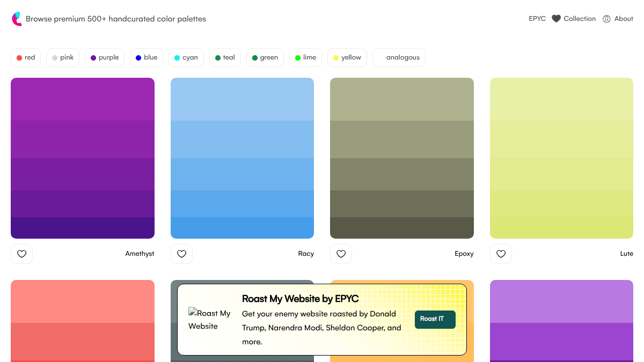Select the blue filter tag
This screenshot has width=644, height=362.
tap(146, 57)
